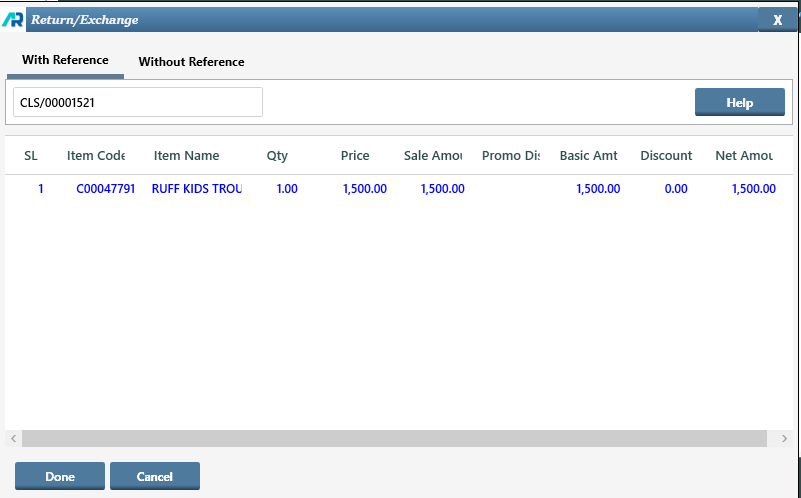Select item code C00047791 cell
The height and width of the screenshot is (498, 801).
(106, 189)
